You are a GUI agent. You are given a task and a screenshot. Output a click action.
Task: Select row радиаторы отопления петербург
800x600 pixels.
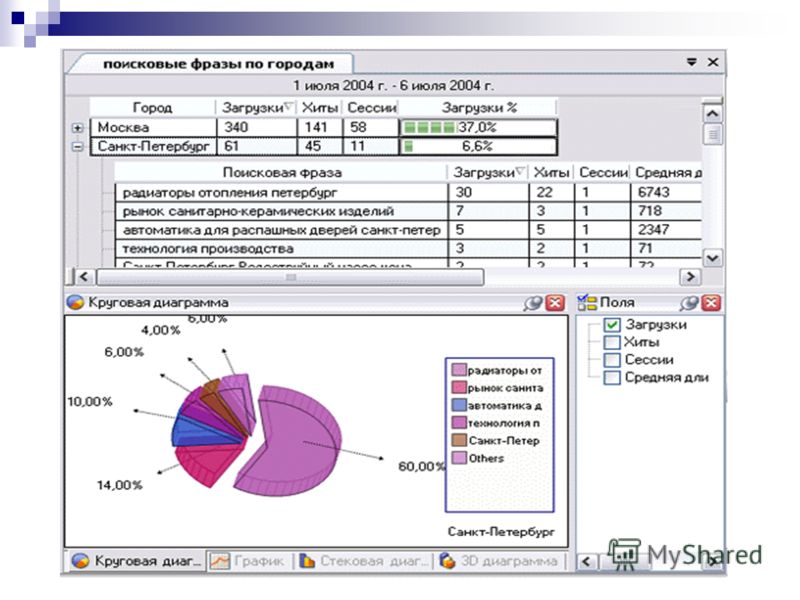[408, 193]
